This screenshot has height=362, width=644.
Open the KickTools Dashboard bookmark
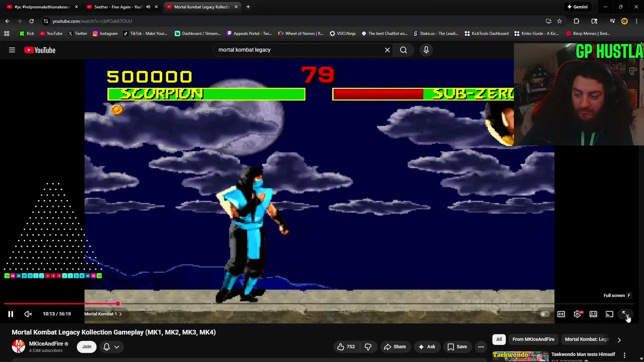point(487,34)
